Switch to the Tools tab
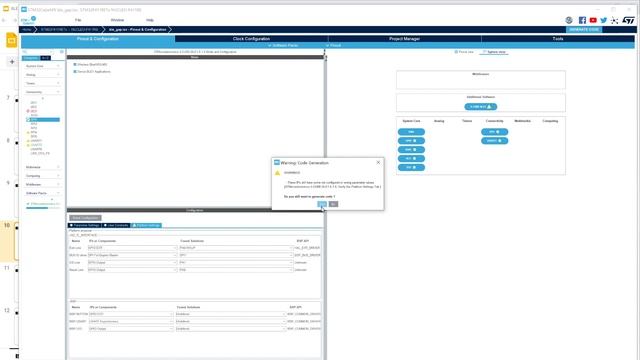Viewport: 640px width, 360px height. point(558,39)
